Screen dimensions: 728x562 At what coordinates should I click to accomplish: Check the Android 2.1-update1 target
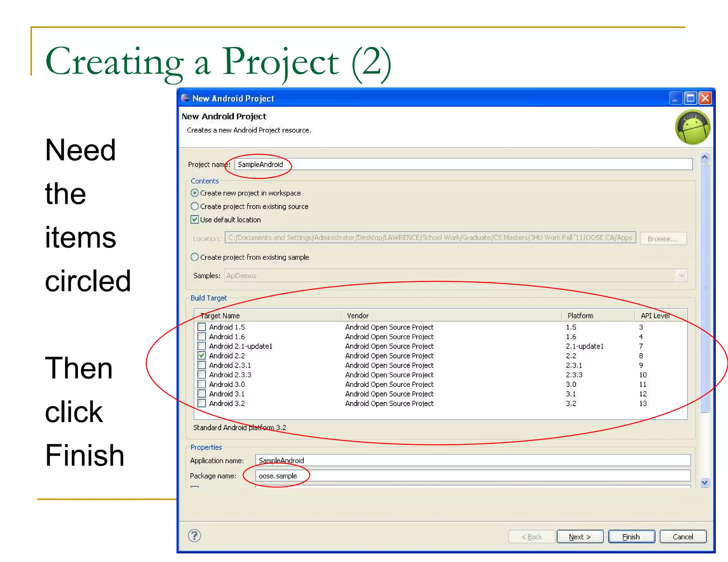[x=202, y=346]
